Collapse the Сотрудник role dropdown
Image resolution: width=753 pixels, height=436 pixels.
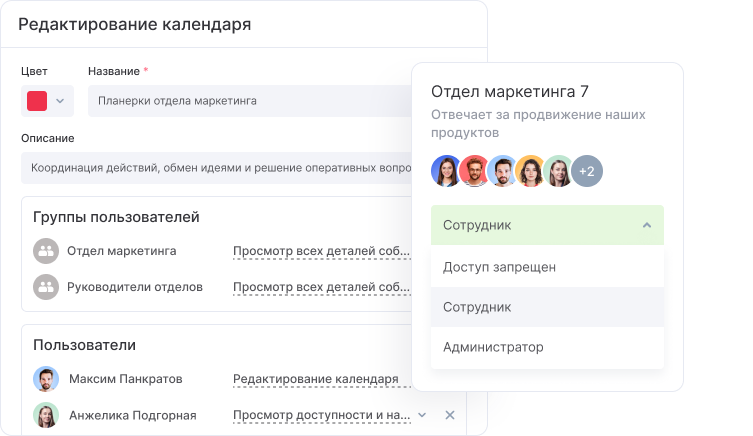pos(646,225)
